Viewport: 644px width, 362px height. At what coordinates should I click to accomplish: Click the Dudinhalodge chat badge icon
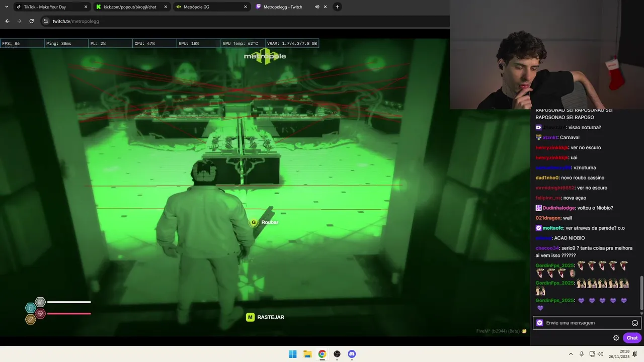(x=538, y=208)
